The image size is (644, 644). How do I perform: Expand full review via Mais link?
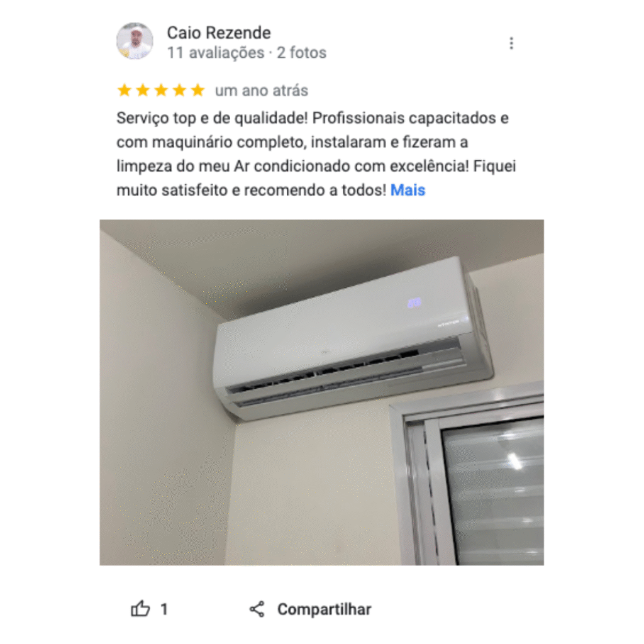[x=408, y=190]
